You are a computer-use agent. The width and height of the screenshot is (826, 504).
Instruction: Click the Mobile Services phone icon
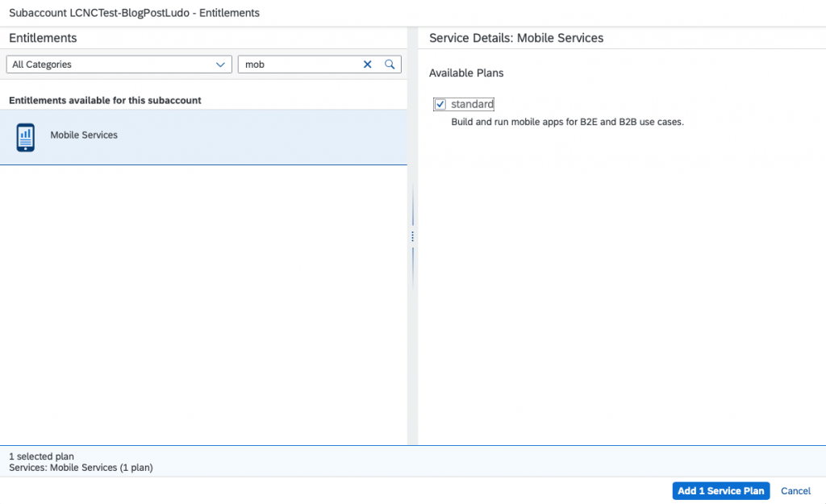[x=25, y=137]
